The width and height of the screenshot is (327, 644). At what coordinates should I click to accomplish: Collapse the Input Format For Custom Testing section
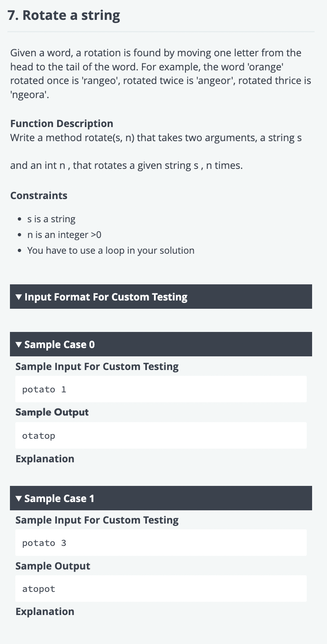[106, 297]
